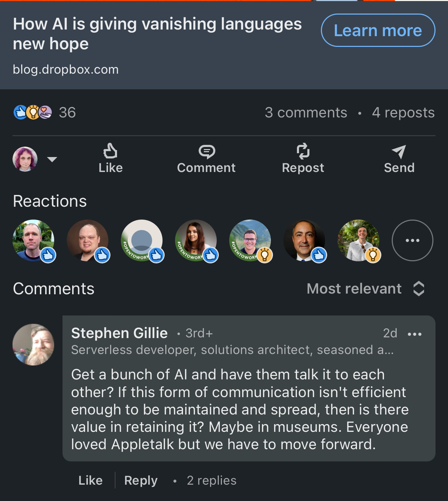Open the 3 comments link
The height and width of the screenshot is (501, 448).
coord(306,113)
